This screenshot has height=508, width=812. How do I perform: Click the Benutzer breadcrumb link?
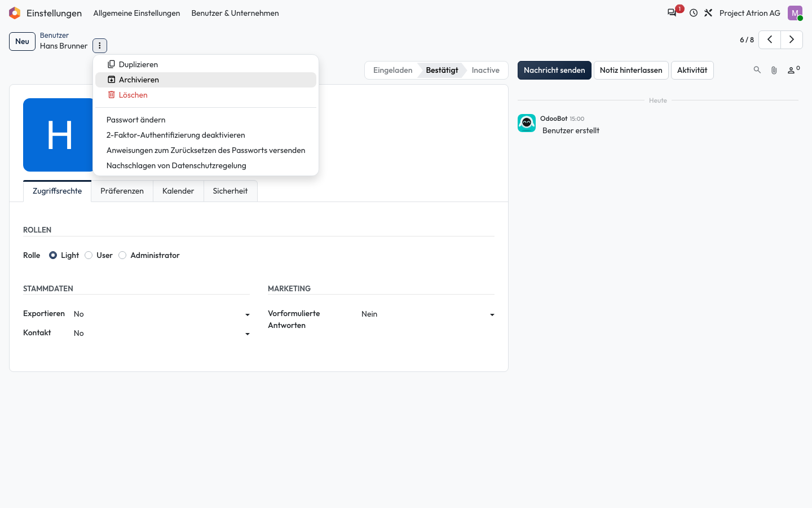pyautogui.click(x=54, y=35)
